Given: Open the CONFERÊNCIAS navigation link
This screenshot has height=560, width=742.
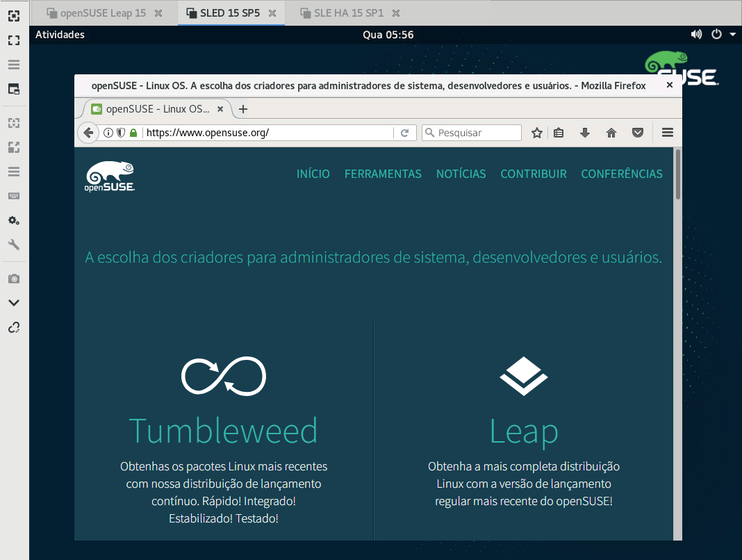Looking at the screenshot, I should [622, 174].
